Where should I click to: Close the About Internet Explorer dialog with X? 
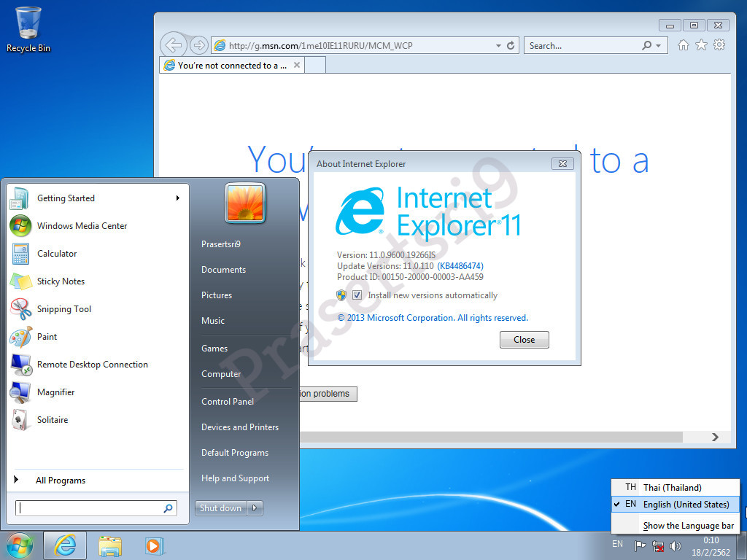click(562, 164)
